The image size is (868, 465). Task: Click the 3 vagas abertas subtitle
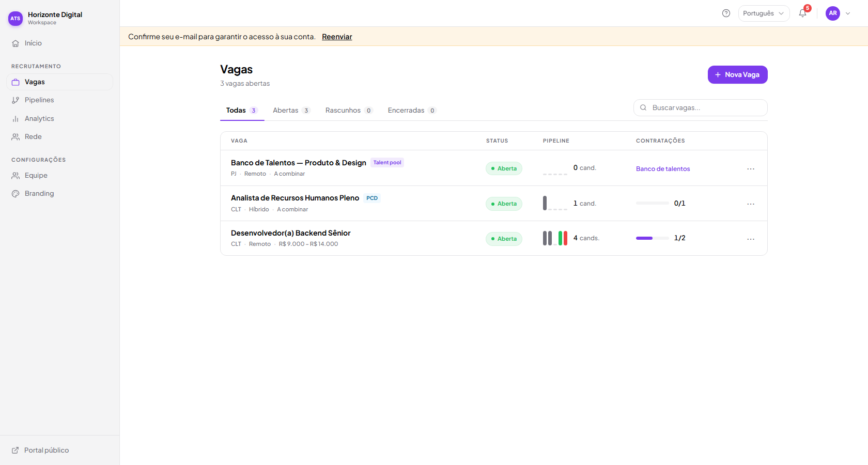click(x=245, y=84)
